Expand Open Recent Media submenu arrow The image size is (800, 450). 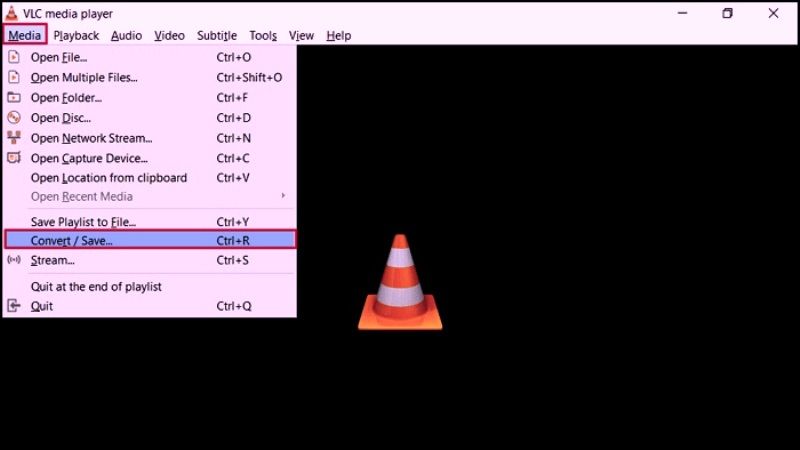point(283,196)
